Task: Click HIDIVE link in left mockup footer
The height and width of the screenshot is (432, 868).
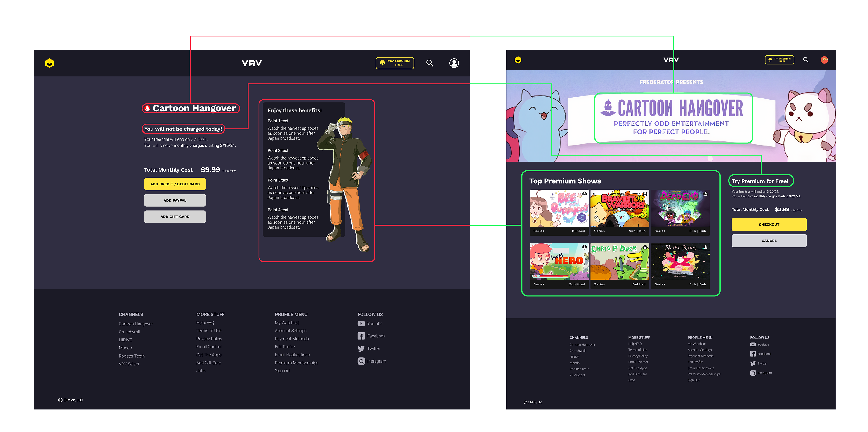Action: [125, 340]
